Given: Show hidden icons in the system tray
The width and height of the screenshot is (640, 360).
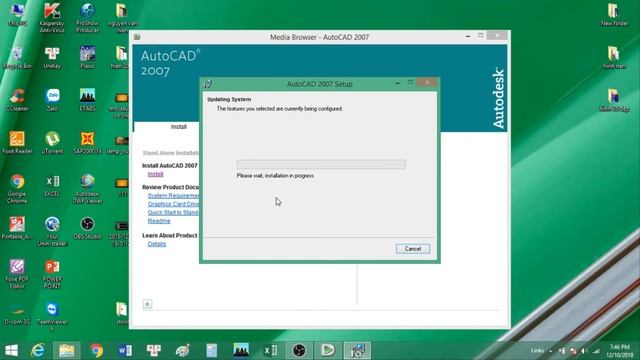Looking at the screenshot, I should click(551, 351).
